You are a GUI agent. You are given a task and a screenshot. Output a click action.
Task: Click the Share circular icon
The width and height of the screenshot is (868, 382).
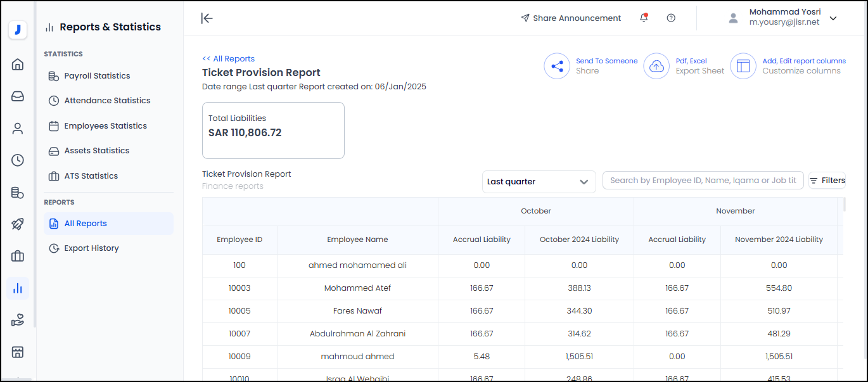click(x=557, y=66)
